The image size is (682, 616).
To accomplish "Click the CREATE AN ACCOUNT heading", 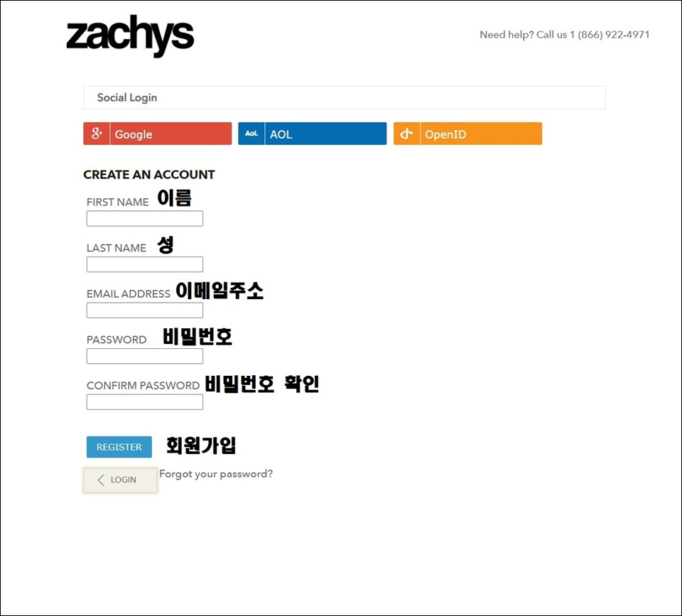I will pyautogui.click(x=149, y=175).
